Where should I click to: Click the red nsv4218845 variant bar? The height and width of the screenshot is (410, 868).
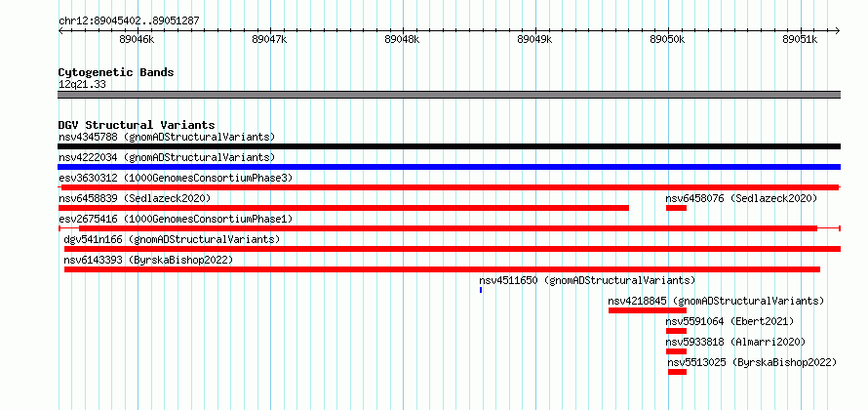click(x=648, y=310)
